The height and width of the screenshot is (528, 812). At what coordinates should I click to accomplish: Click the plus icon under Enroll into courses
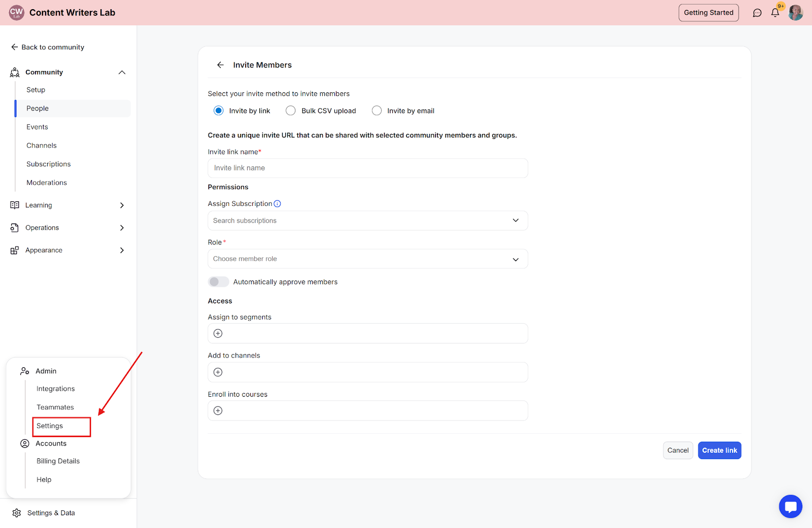pyautogui.click(x=218, y=411)
